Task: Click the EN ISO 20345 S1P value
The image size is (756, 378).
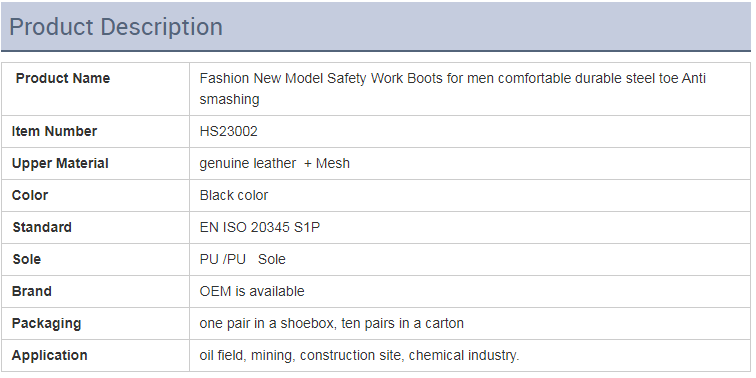Action: (260, 227)
